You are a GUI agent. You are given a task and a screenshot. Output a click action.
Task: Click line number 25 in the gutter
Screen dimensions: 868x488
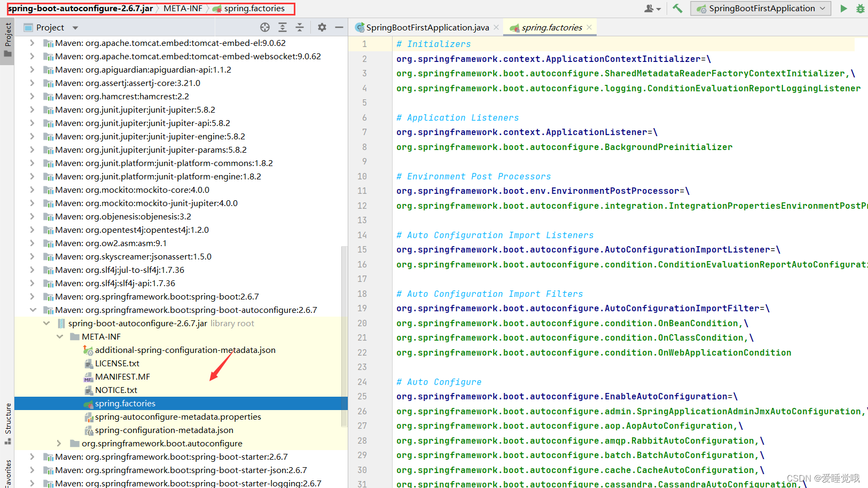tap(362, 396)
